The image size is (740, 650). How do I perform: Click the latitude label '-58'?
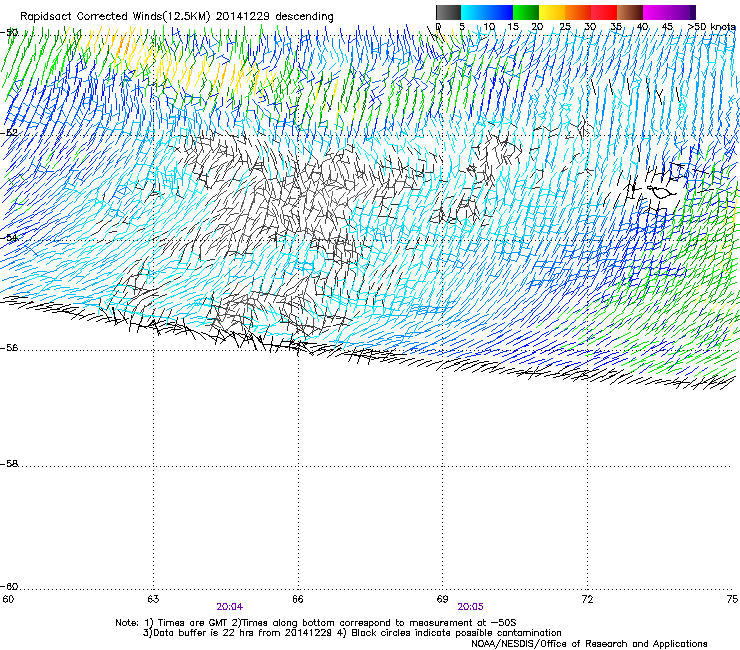tap(9, 464)
